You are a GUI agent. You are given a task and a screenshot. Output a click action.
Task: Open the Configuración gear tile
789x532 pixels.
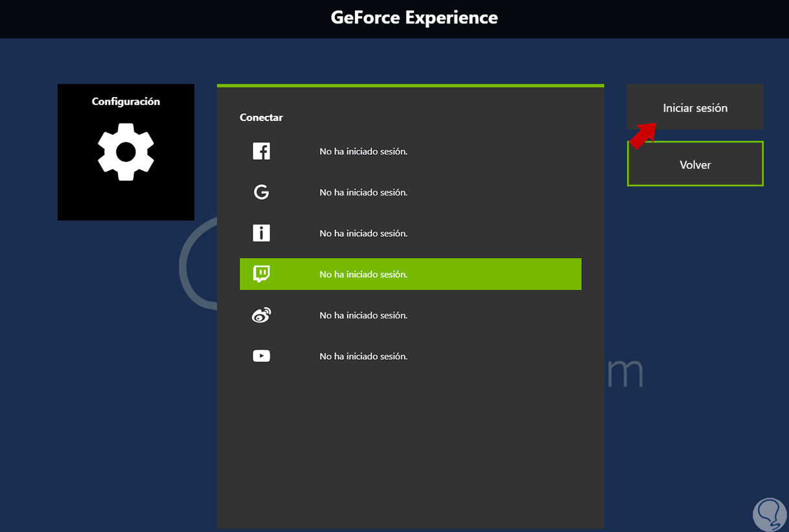126,152
